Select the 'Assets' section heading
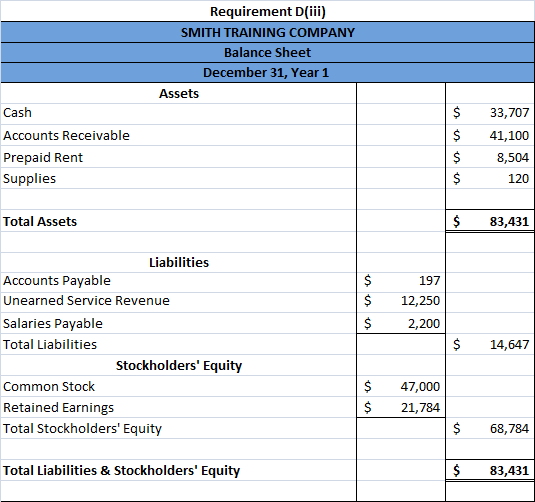Viewport: 535px width, 502px height. click(x=179, y=94)
